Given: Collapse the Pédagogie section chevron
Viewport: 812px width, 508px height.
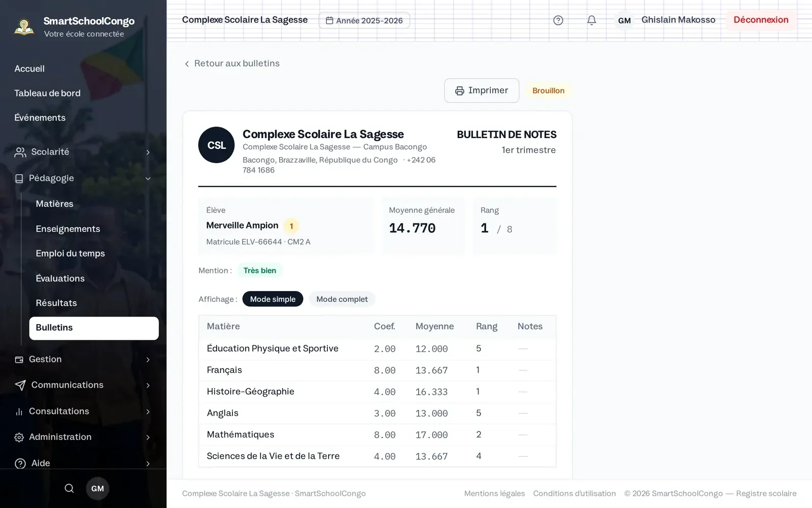Looking at the screenshot, I should pos(148,178).
